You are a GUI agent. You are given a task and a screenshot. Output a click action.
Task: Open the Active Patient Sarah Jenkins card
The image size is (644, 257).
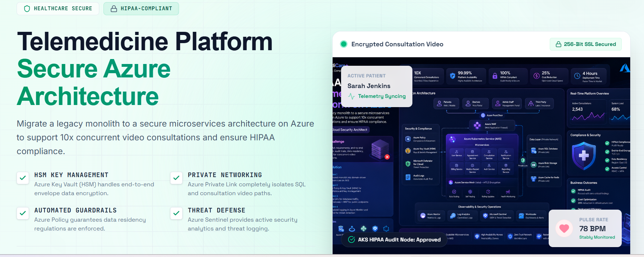click(377, 86)
